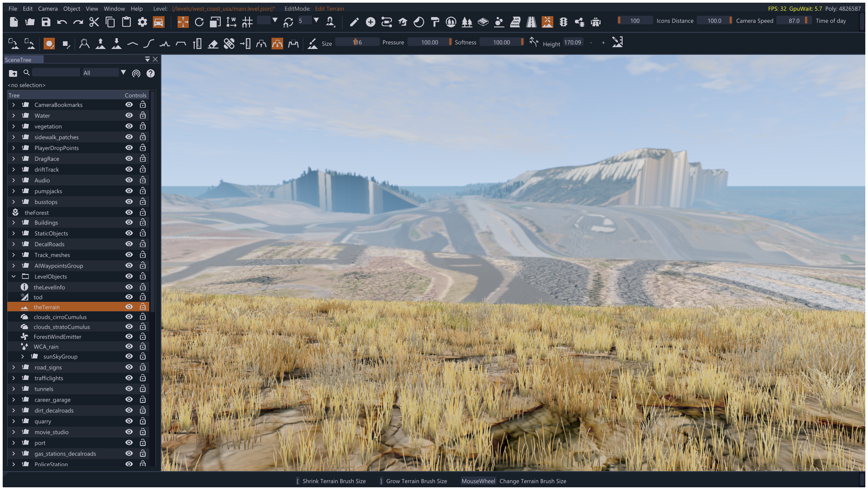This screenshot has height=490, width=868.
Task: Open the Object menu
Action: pyautogui.click(x=71, y=9)
